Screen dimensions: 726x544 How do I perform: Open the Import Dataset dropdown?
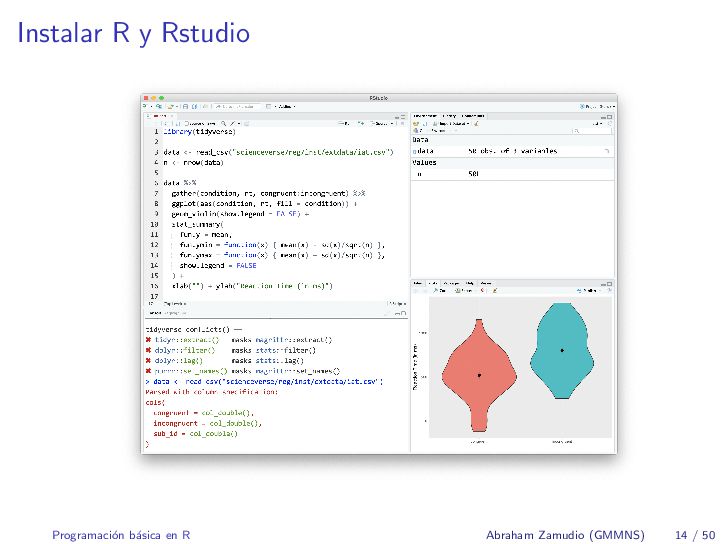click(451, 124)
